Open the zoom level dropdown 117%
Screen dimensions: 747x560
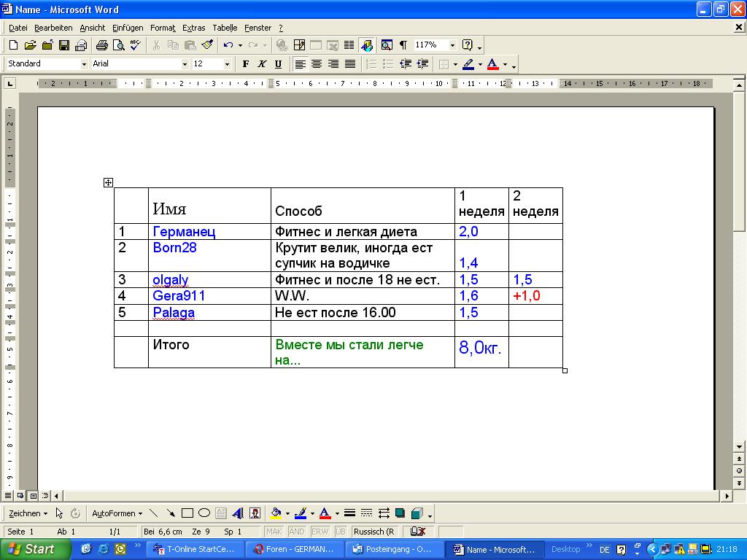[452, 45]
